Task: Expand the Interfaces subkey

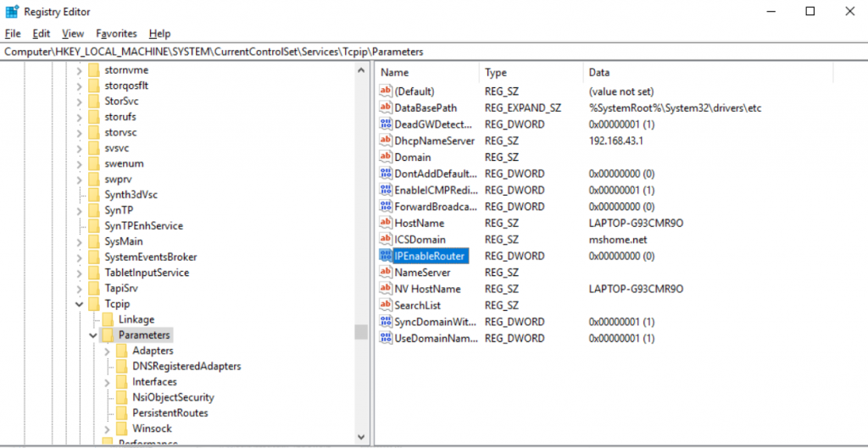Action: tap(107, 382)
